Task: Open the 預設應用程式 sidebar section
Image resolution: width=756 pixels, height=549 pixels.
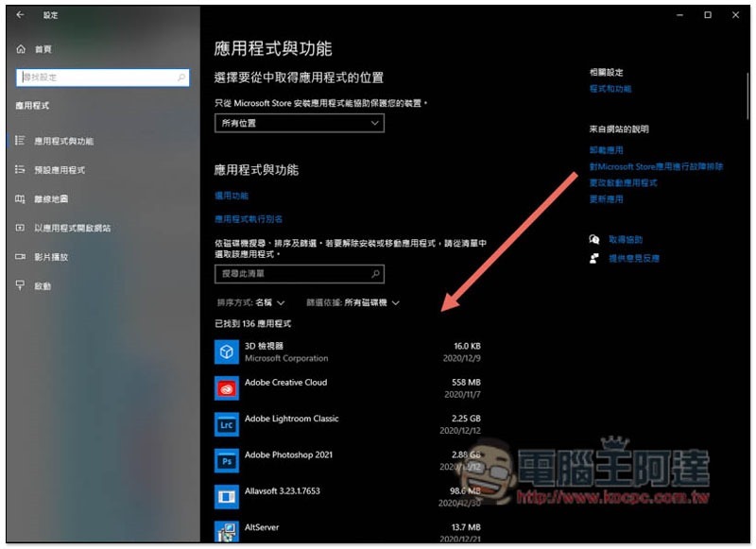Action: [x=50, y=170]
